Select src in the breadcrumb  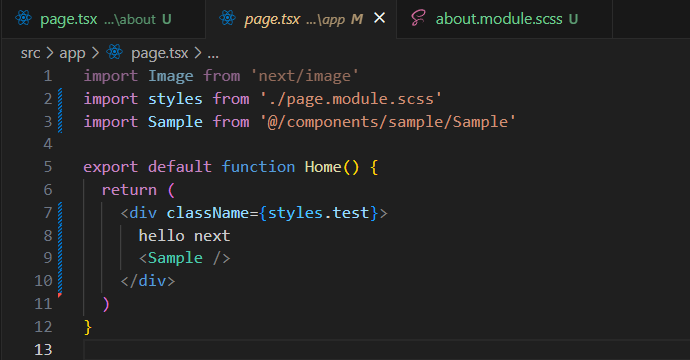pos(30,53)
